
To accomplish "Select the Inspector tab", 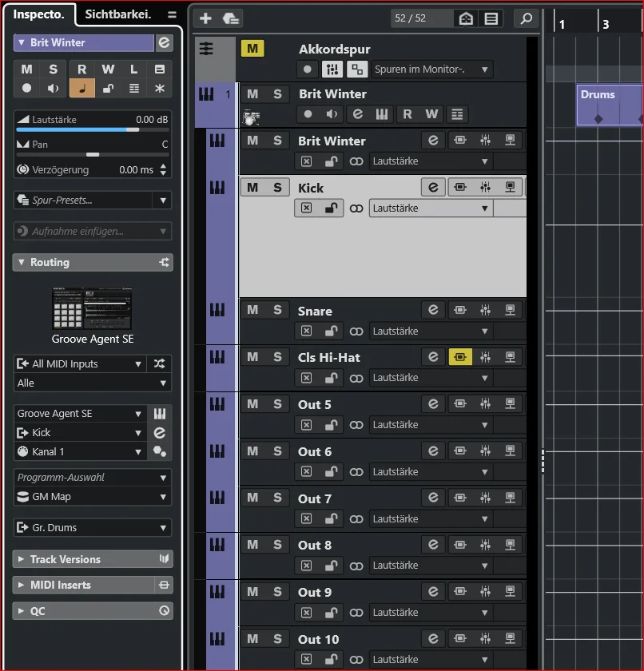I will pos(38,14).
